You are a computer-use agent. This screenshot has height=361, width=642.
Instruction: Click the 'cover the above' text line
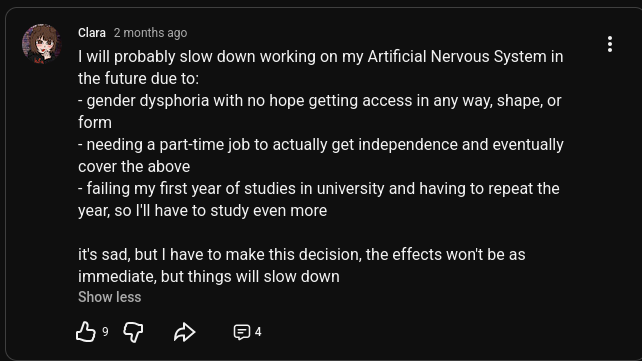pyautogui.click(x=134, y=167)
